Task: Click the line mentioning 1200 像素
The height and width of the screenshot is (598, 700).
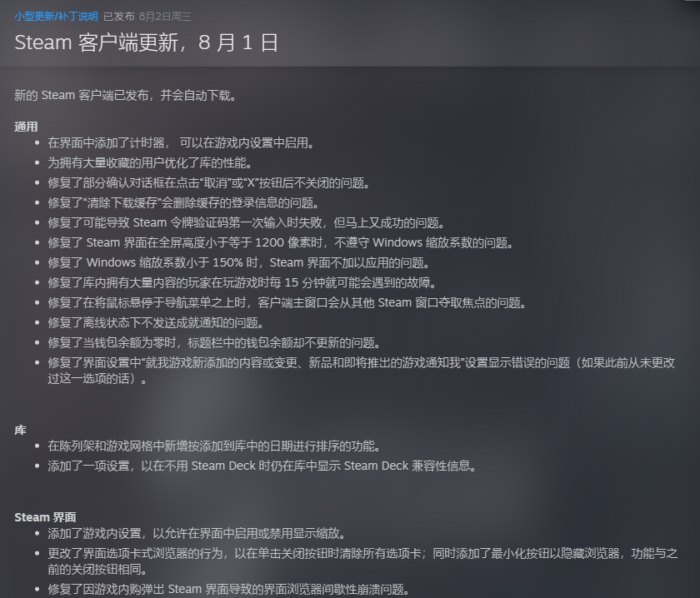Action: 282,242
